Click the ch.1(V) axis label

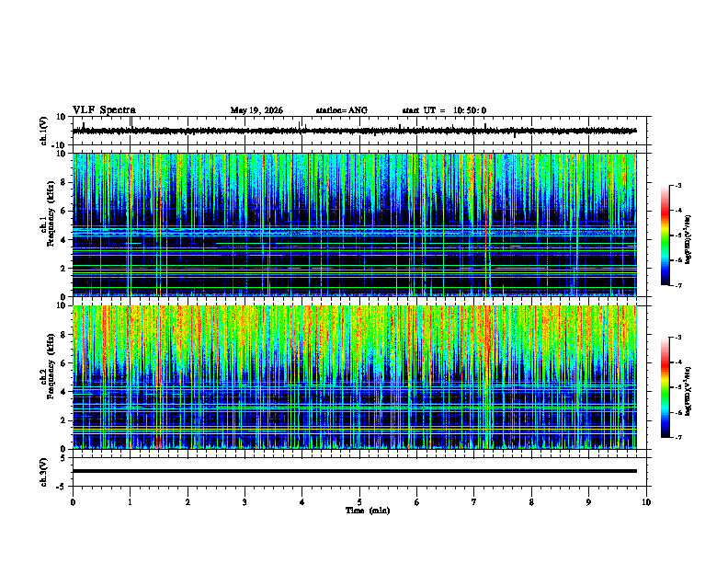[x=44, y=132]
